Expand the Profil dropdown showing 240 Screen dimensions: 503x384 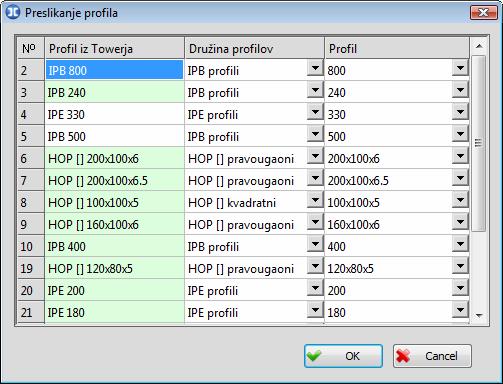click(x=460, y=90)
